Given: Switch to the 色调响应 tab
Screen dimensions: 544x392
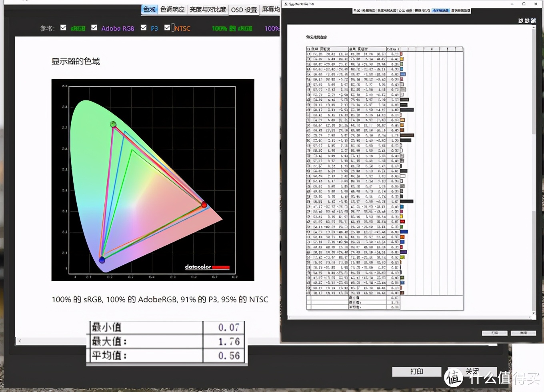Looking at the screenshot, I should click(x=172, y=10).
